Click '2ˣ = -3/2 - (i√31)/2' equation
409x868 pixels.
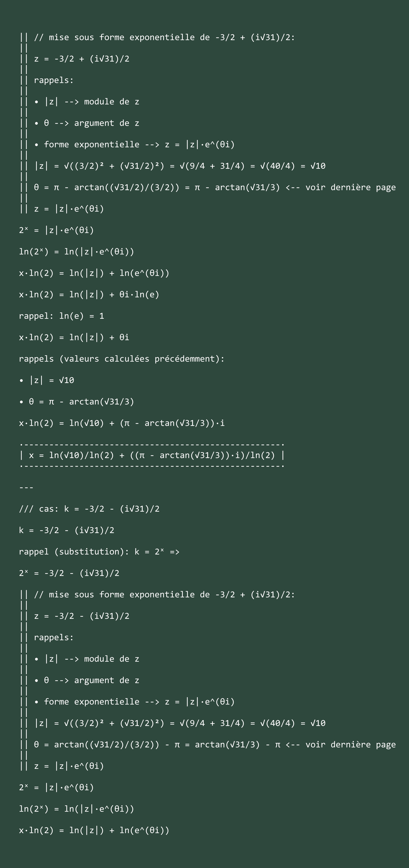click(69, 573)
